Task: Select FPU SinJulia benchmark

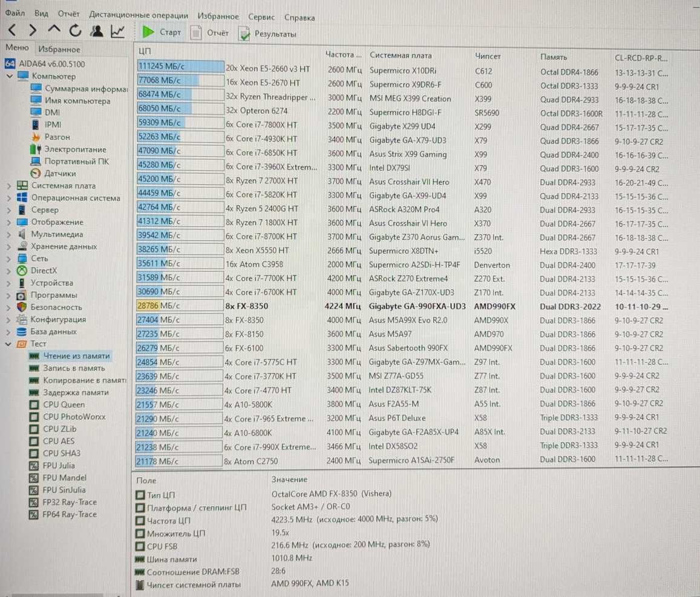Action: coord(57,490)
